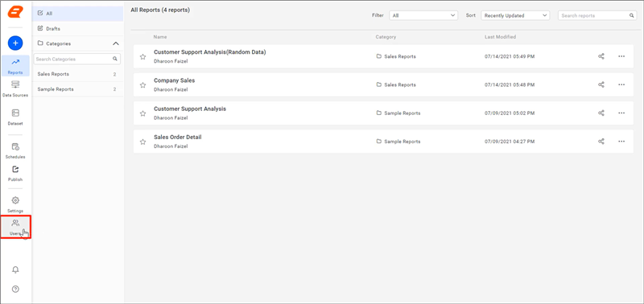The height and width of the screenshot is (304, 644).
Task: Select the All reports view
Action: 77,14
